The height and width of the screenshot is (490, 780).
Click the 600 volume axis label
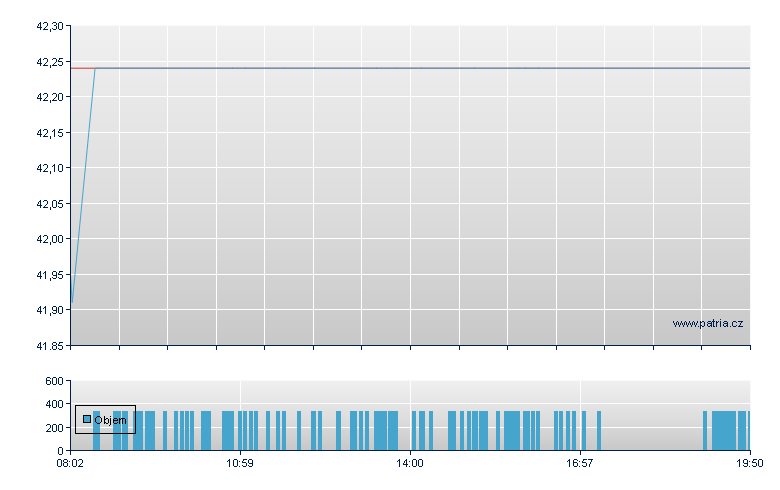54,381
